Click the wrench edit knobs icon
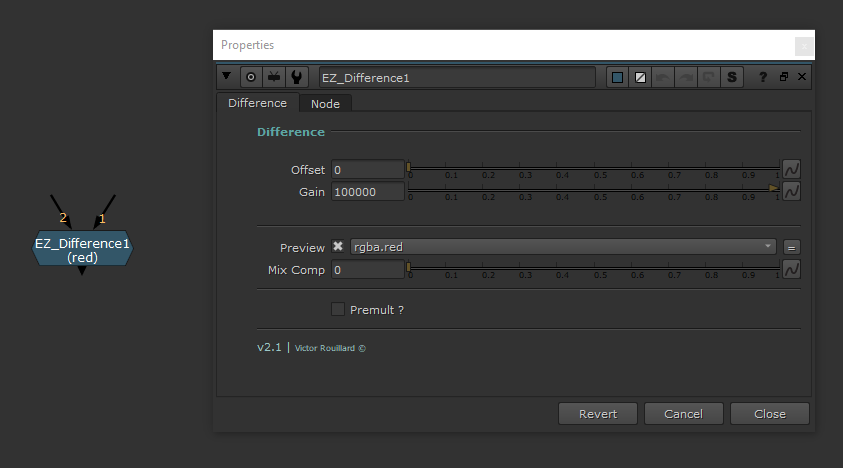Image resolution: width=843 pixels, height=468 pixels. [296, 77]
